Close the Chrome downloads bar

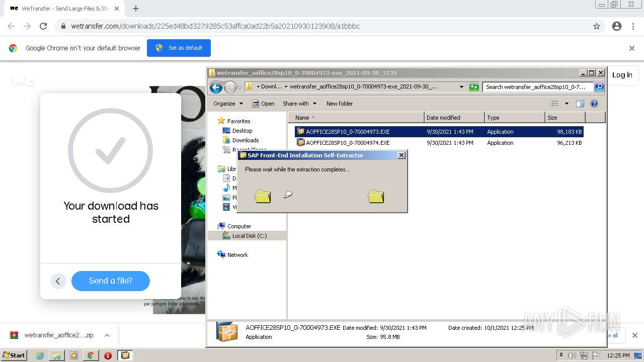[635, 335]
